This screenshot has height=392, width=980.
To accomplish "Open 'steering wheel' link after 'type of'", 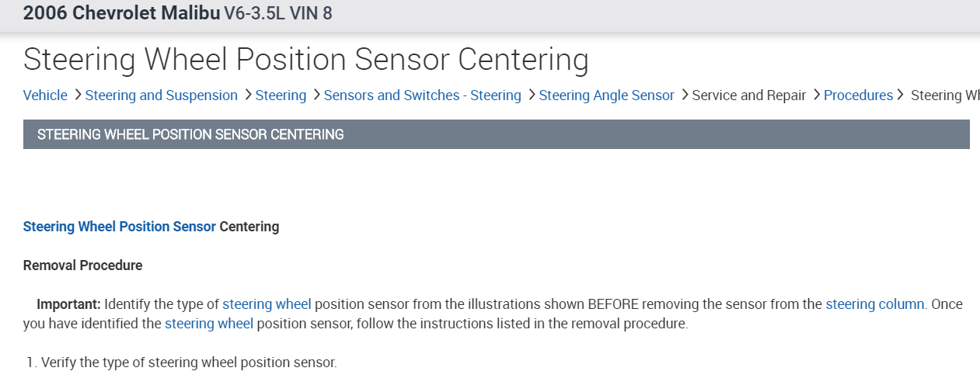I will tap(267, 304).
